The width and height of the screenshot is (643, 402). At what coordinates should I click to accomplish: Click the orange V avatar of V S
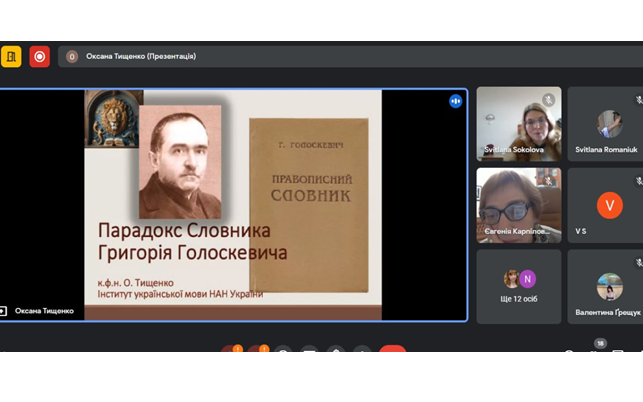609,205
